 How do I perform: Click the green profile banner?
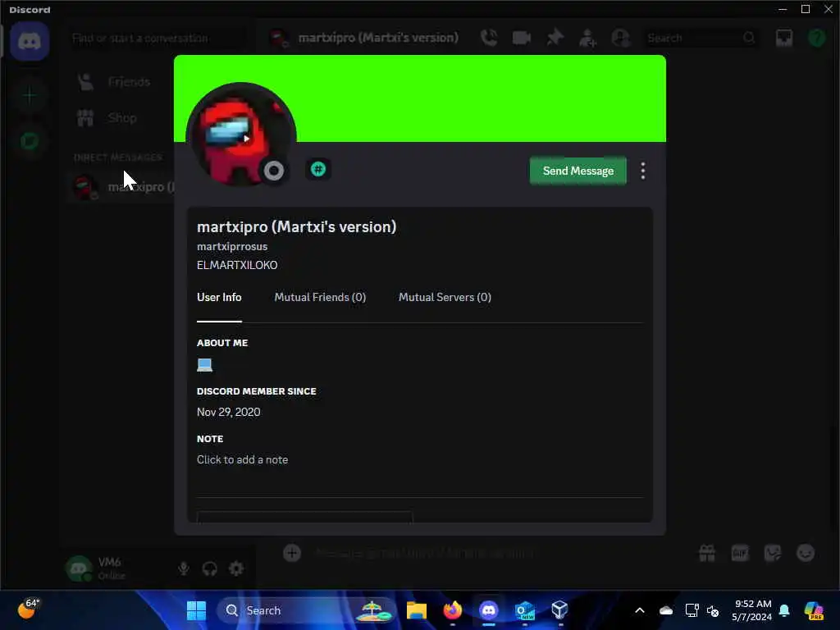point(420,98)
